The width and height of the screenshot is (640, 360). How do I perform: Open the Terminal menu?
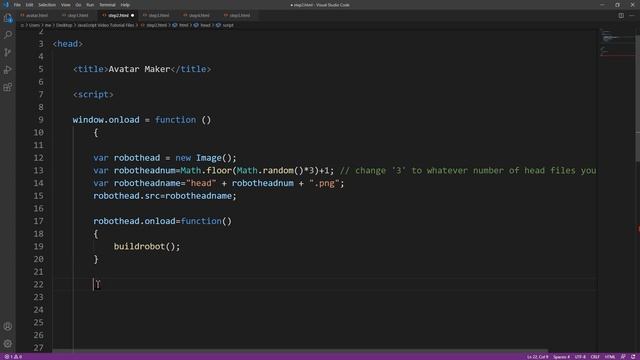[107, 5]
